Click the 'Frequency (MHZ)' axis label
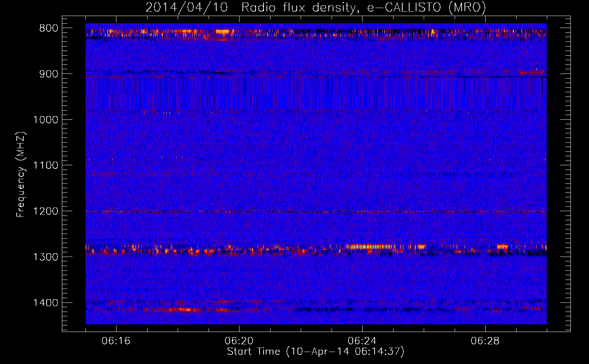This screenshot has width=589, height=364. 21,175
